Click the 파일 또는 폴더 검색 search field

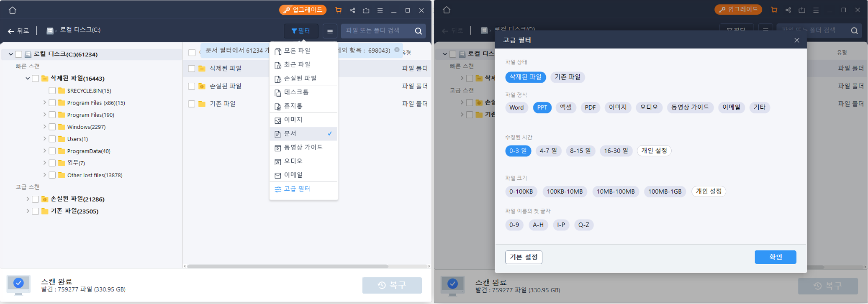point(376,31)
